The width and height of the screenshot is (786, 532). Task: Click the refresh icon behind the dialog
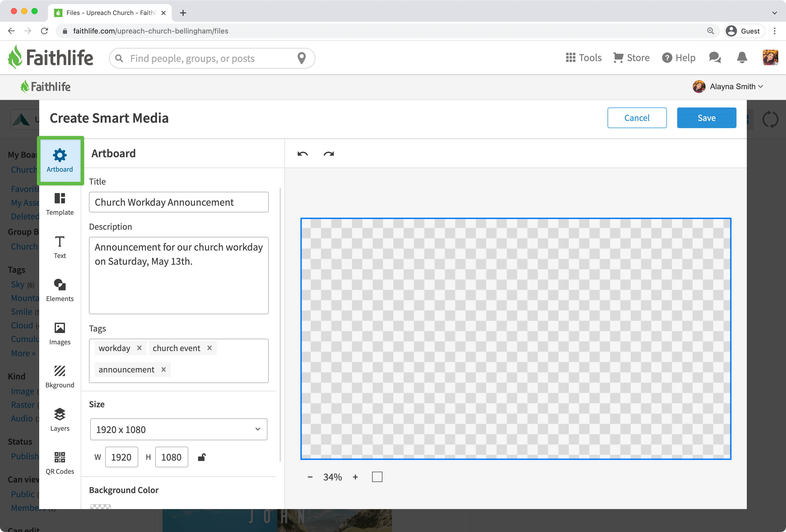[x=770, y=119]
